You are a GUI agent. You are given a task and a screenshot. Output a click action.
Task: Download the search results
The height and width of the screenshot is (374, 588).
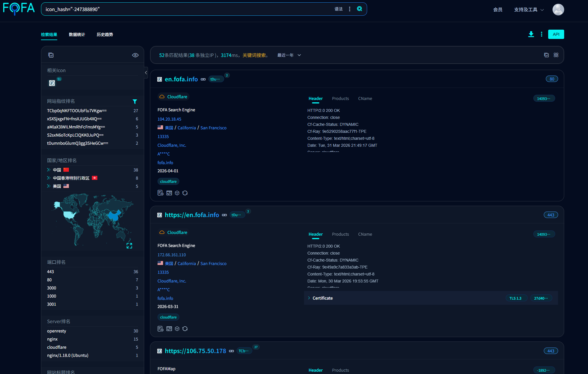coord(531,34)
